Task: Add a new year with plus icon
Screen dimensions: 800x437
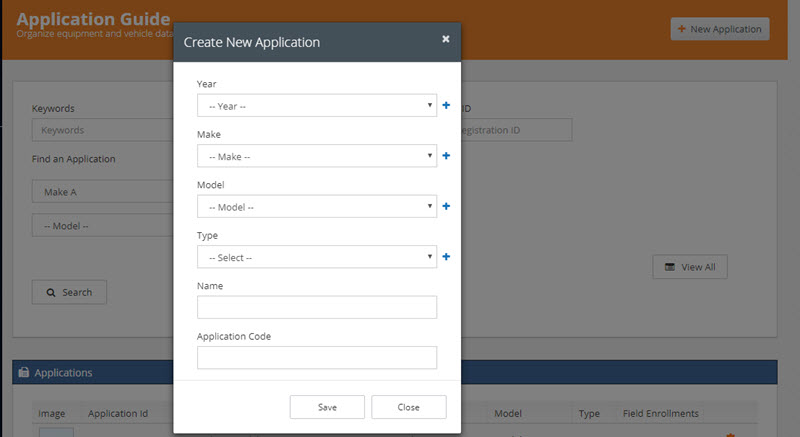Action: pos(446,105)
